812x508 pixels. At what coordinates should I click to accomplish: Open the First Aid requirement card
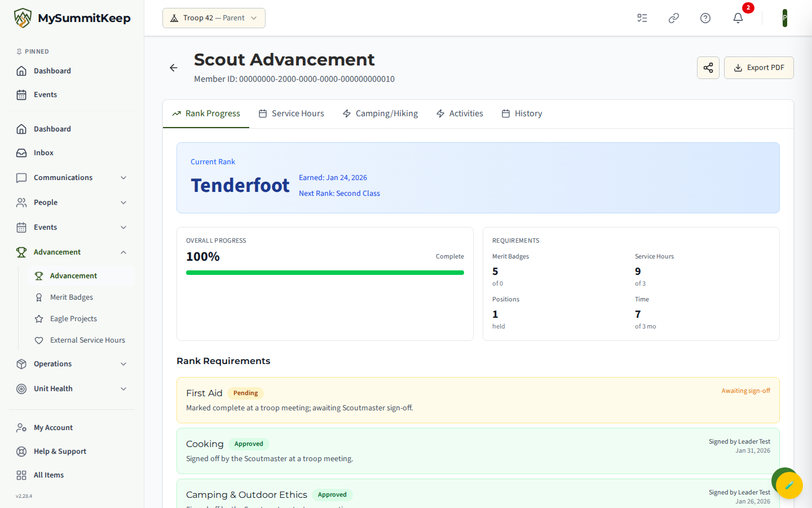pos(478,400)
